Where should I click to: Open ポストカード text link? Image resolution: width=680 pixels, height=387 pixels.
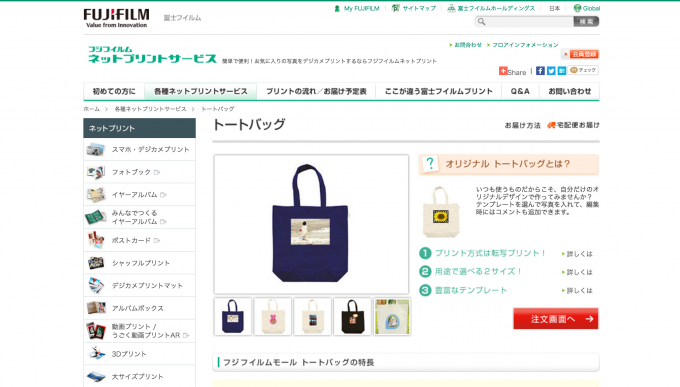[131, 240]
